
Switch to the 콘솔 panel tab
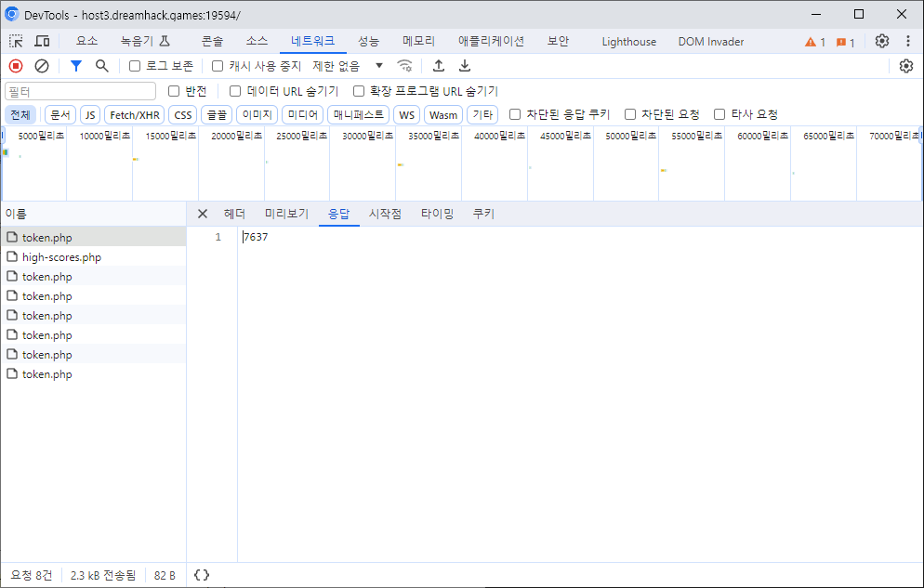pos(212,42)
